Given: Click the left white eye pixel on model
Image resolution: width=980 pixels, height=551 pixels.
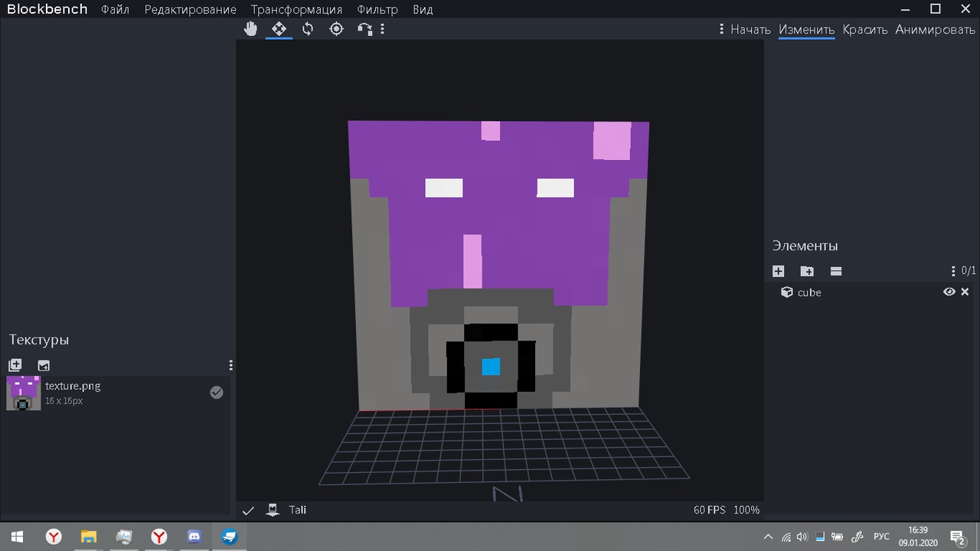Looking at the screenshot, I should click(x=444, y=187).
